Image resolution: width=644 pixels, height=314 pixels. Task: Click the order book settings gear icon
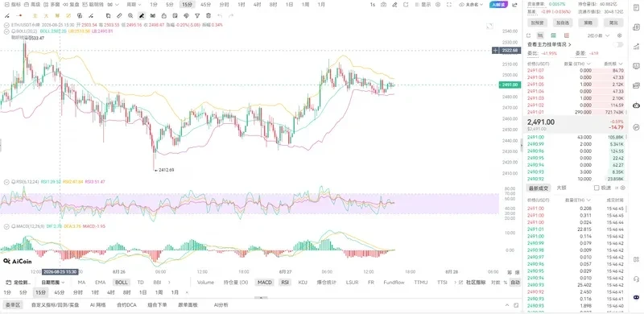pyautogui.click(x=620, y=35)
